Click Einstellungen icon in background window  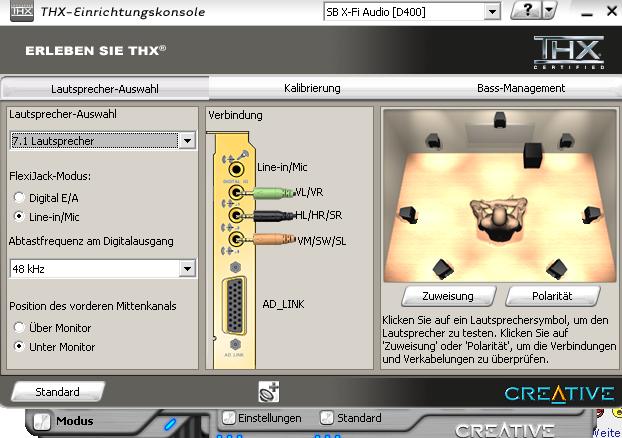228,417
